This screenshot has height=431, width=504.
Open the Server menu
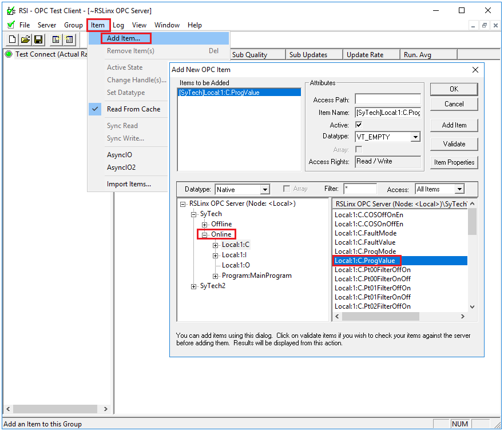(47, 25)
